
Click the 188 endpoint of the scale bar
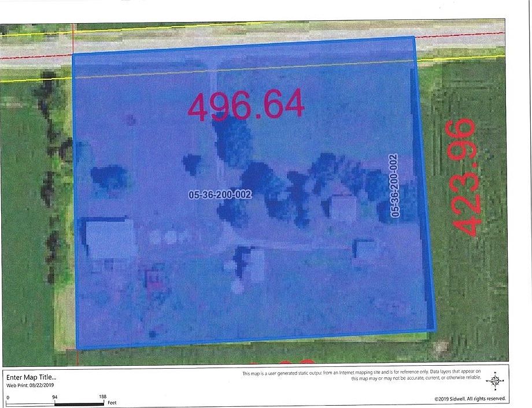(102, 402)
